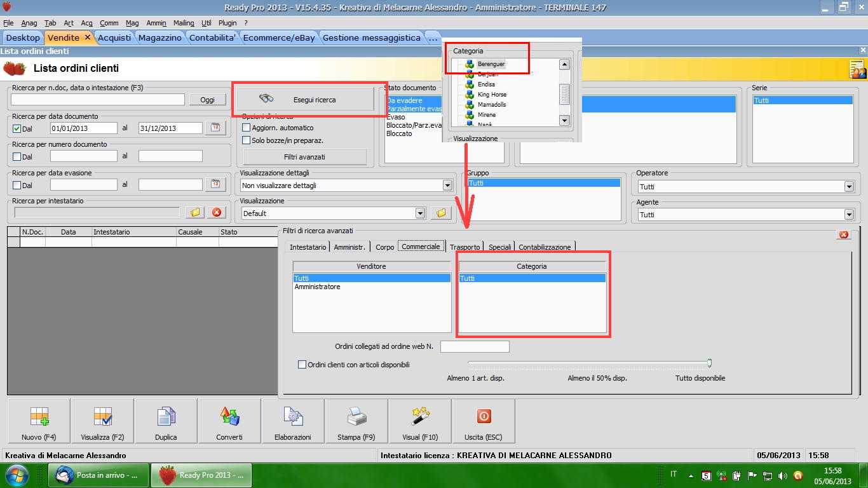The width and height of the screenshot is (868, 488).
Task: Print with Stampa (F9)
Action: 356,421
